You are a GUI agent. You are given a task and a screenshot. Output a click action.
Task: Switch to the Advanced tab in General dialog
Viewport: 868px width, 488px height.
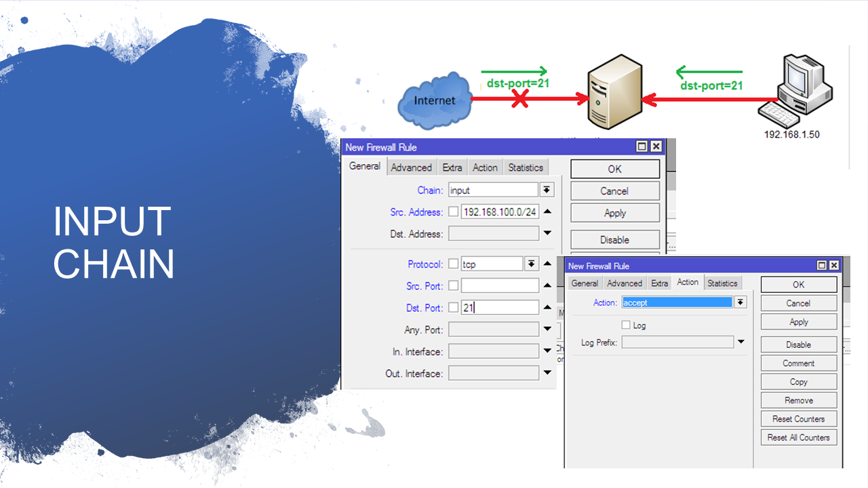click(411, 167)
